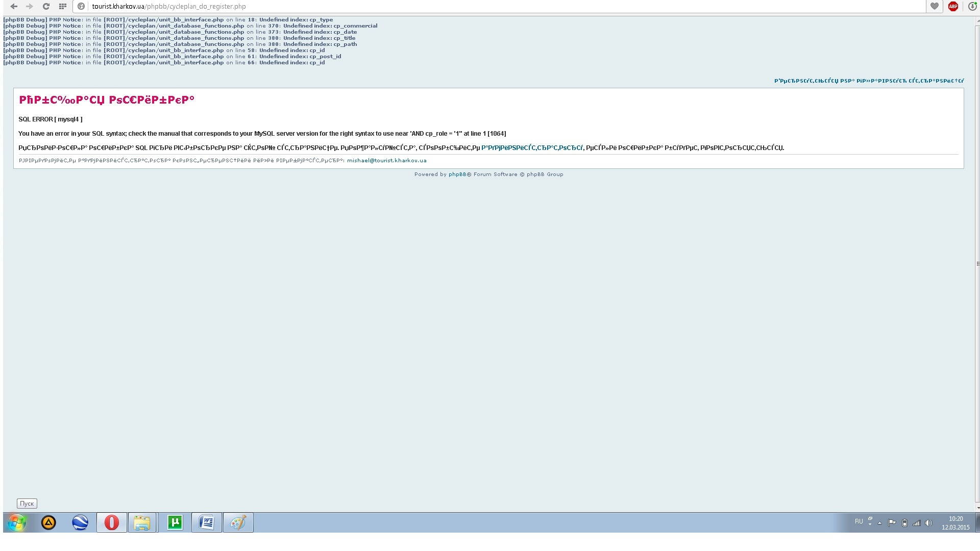Screen dimensions: 980x551
Task: Click the taskbar clock showing 10:20
Action: click(955, 523)
